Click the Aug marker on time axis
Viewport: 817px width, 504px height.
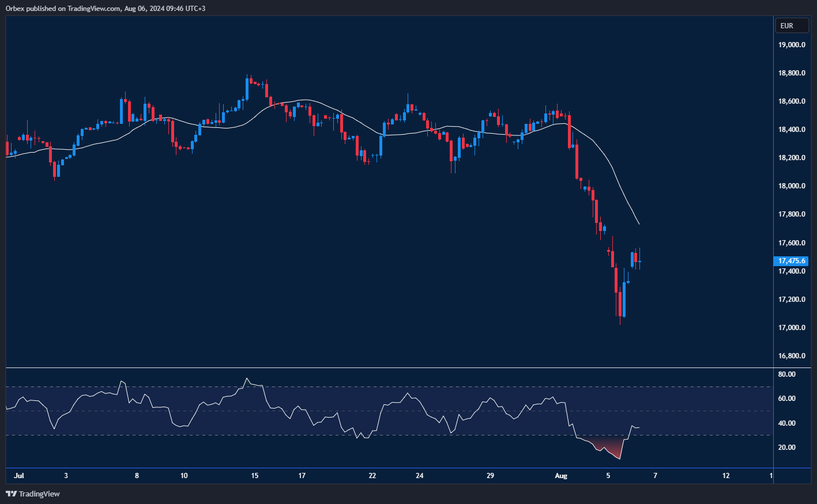(560, 476)
